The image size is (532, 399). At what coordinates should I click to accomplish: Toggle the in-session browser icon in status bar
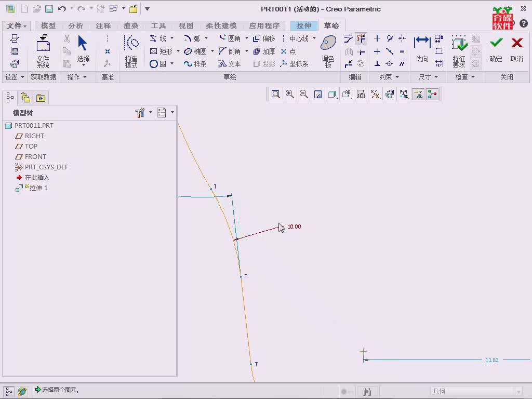(22, 392)
